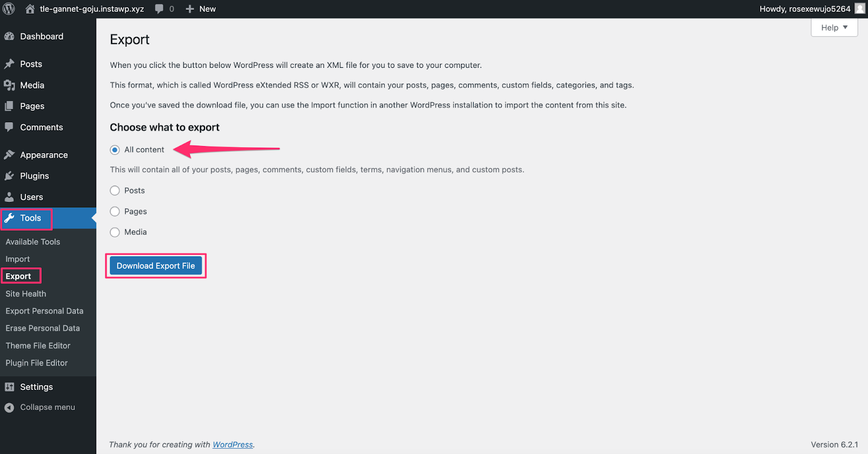Choose Media as the export type

point(114,232)
